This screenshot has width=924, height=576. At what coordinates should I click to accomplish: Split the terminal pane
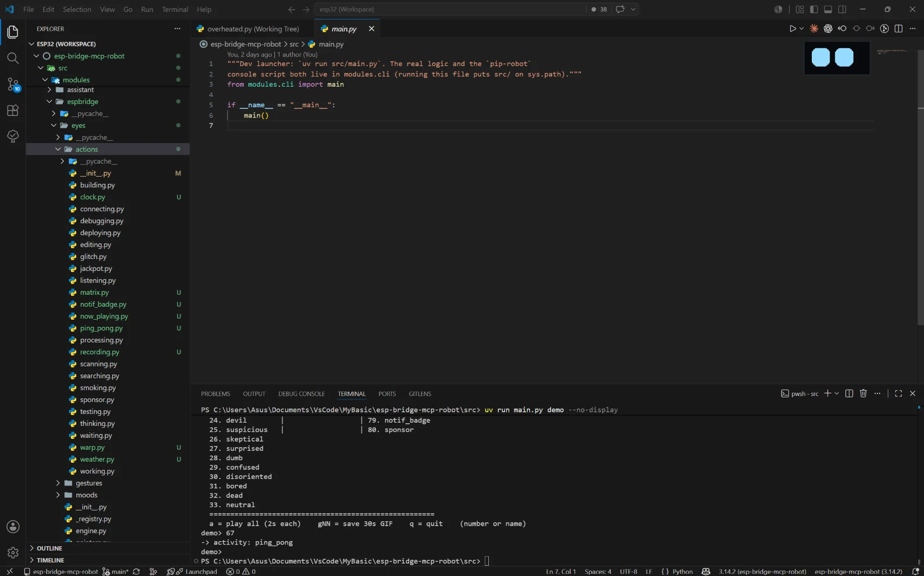849,393
